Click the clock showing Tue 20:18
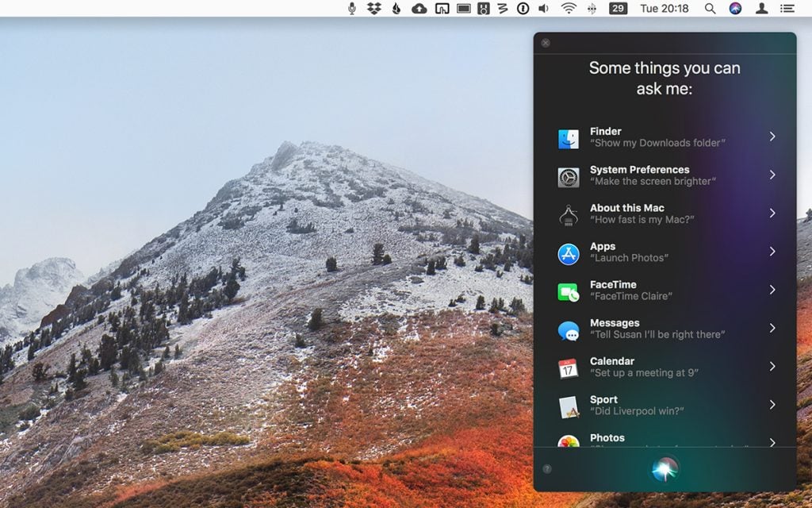This screenshot has height=508, width=812. click(x=665, y=8)
